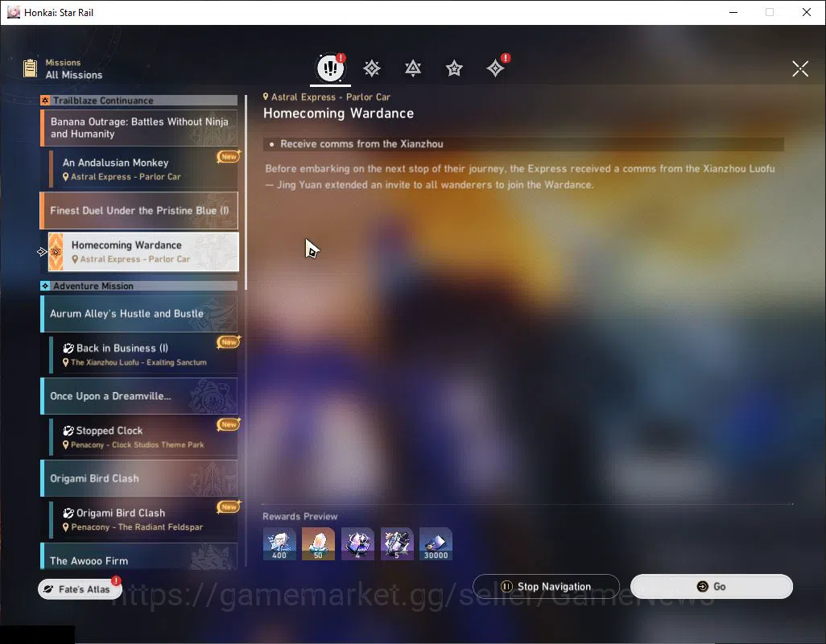Viewport: 826px width, 644px height.
Task: Click the Stopped Clock mission type icon
Action: point(68,431)
